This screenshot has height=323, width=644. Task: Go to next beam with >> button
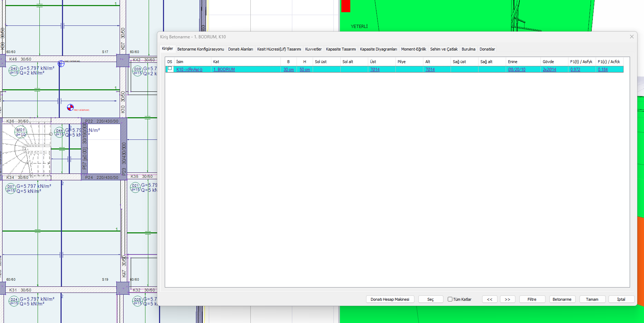coord(507,299)
